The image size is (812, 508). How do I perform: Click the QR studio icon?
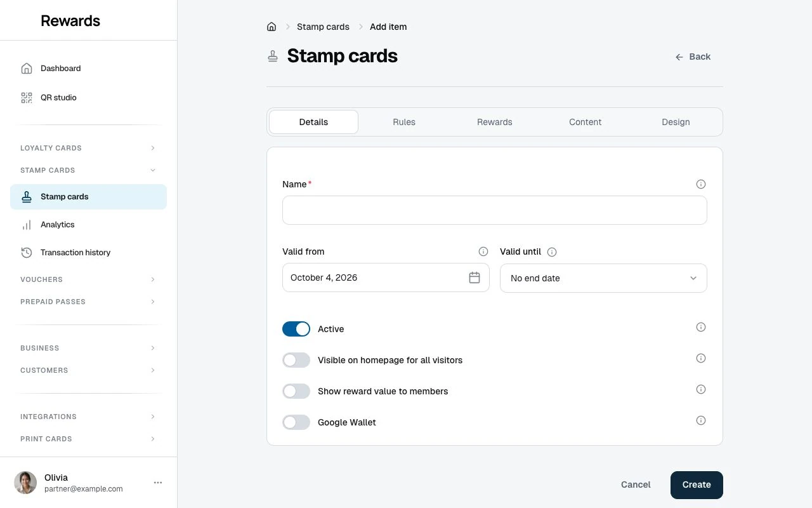click(27, 98)
